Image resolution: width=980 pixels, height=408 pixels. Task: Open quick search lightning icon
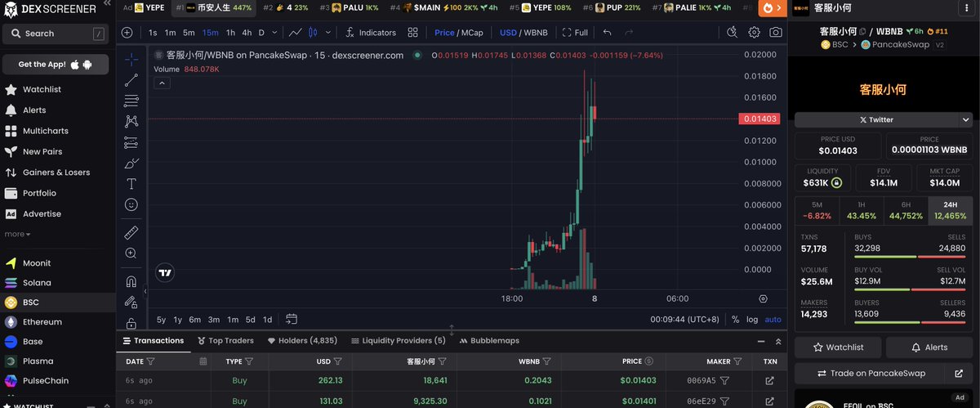(732, 33)
